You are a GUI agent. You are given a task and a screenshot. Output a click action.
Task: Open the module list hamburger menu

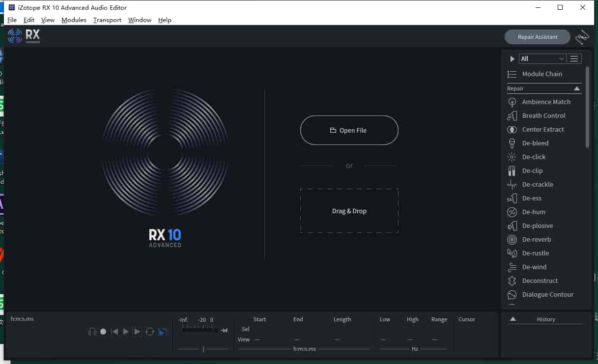[x=574, y=58]
